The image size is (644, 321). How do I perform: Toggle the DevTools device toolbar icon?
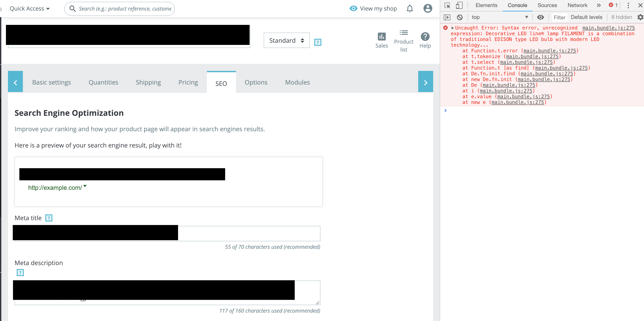[x=459, y=5]
